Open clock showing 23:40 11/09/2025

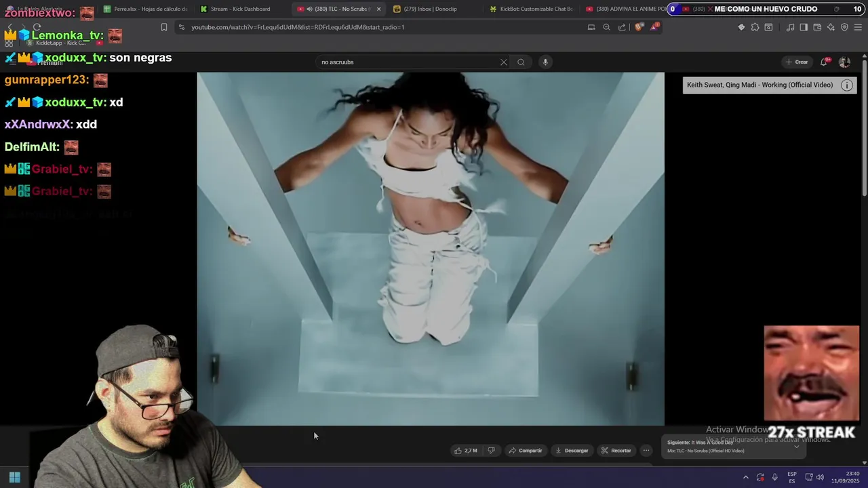point(845,477)
